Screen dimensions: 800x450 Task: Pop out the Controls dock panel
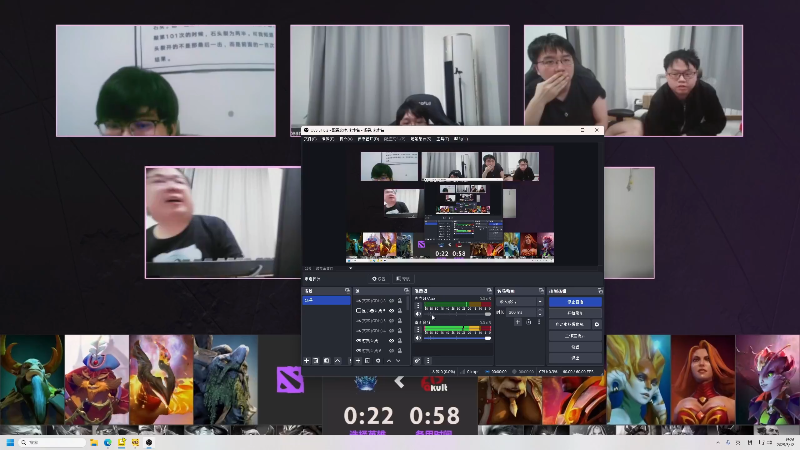(x=600, y=291)
